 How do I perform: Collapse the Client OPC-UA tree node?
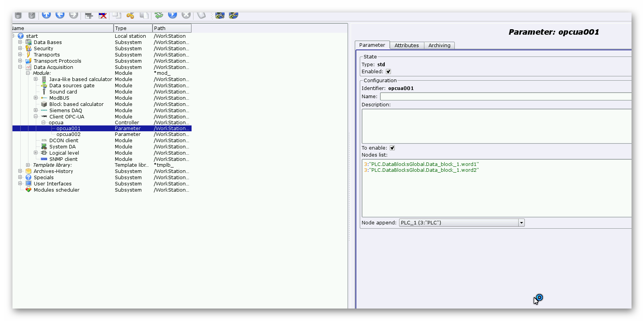[36, 116]
